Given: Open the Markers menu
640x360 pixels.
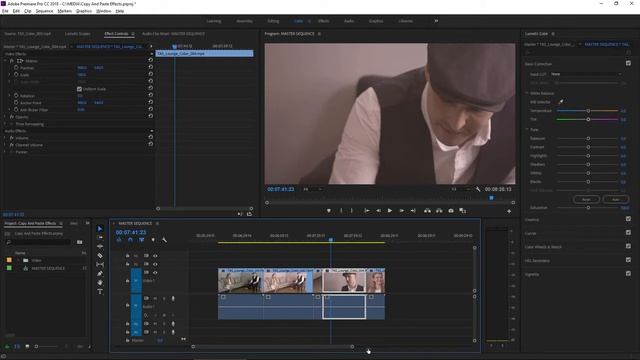Looking at the screenshot, I should click(64, 11).
